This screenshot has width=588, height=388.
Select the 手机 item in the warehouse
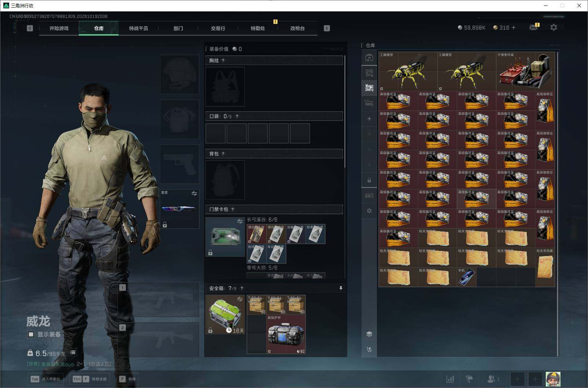pyautogui.click(x=467, y=277)
